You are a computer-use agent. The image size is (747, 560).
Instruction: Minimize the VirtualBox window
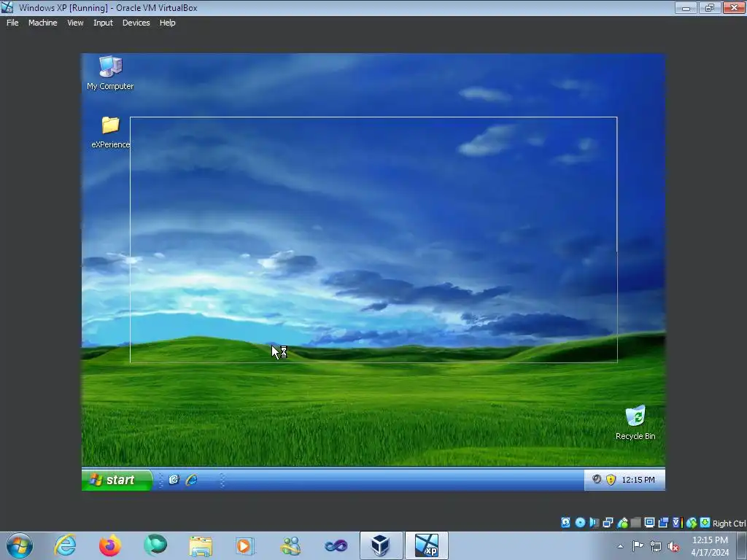point(686,7)
